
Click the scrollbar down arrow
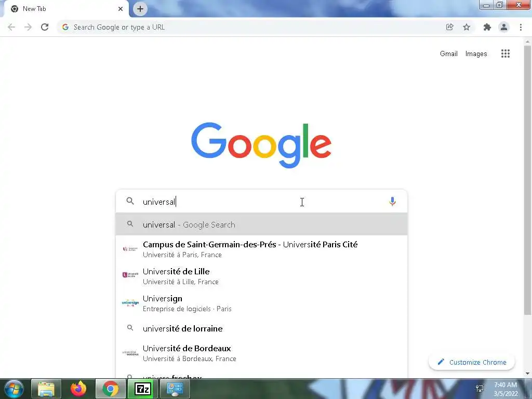click(527, 374)
